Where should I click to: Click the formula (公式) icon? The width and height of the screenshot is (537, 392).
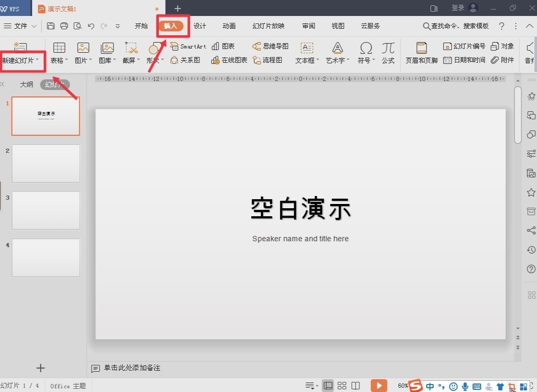[388, 53]
